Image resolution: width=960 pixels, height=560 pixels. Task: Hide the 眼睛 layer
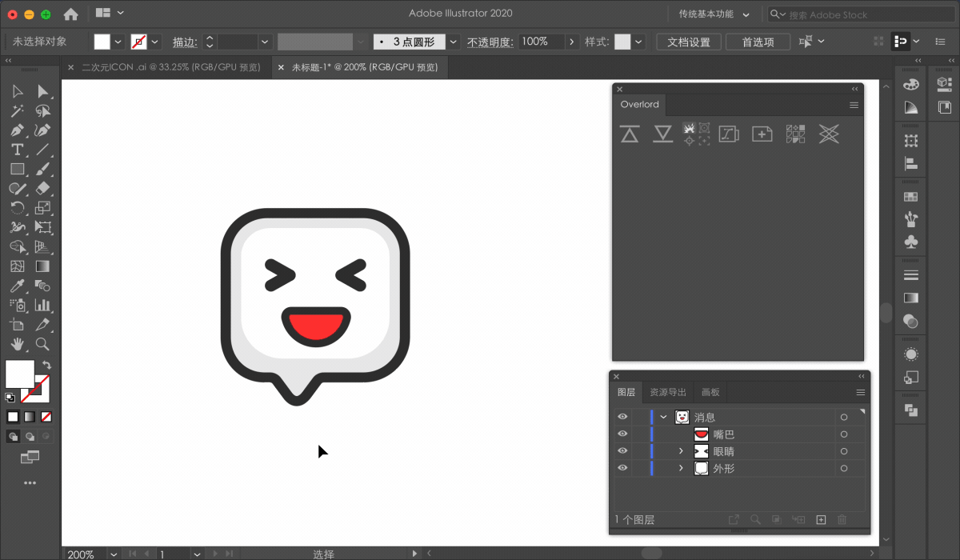coord(622,451)
